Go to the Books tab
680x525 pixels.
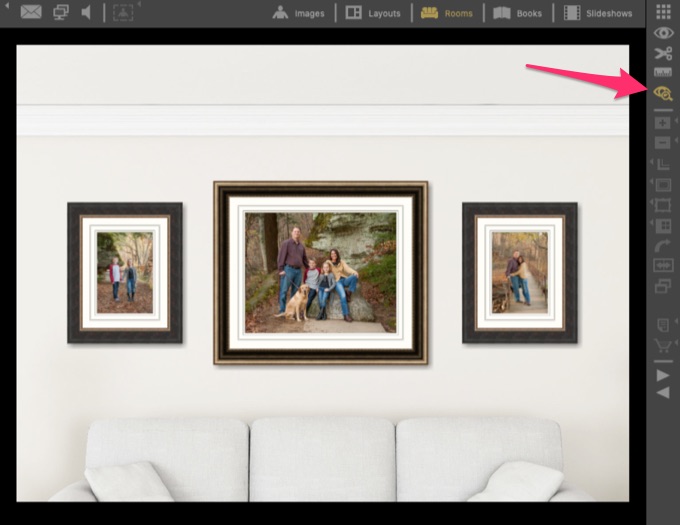(x=517, y=13)
